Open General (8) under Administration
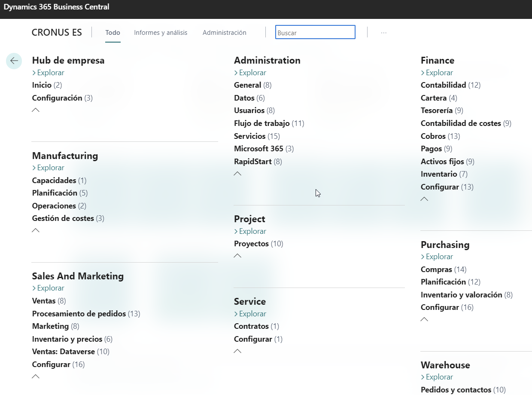 coord(253,85)
